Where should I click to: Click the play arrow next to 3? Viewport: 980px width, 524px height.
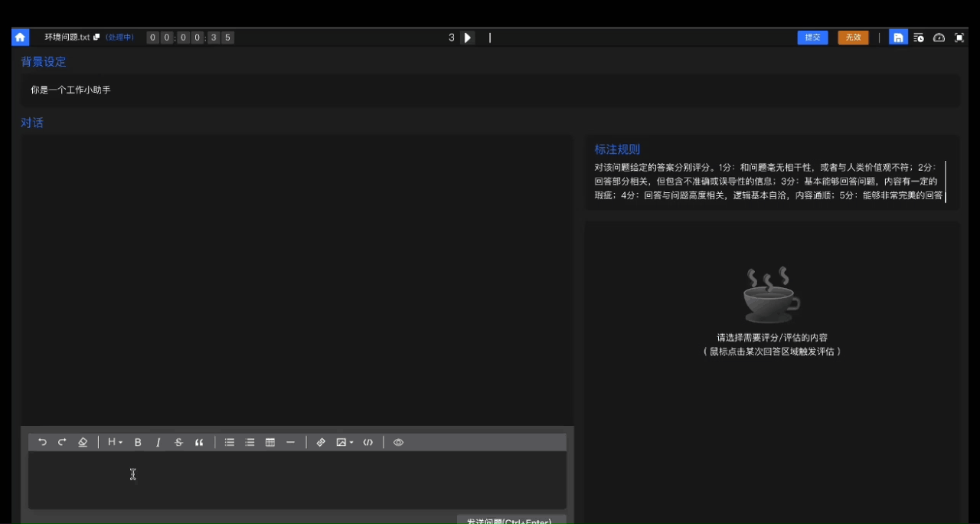(468, 38)
